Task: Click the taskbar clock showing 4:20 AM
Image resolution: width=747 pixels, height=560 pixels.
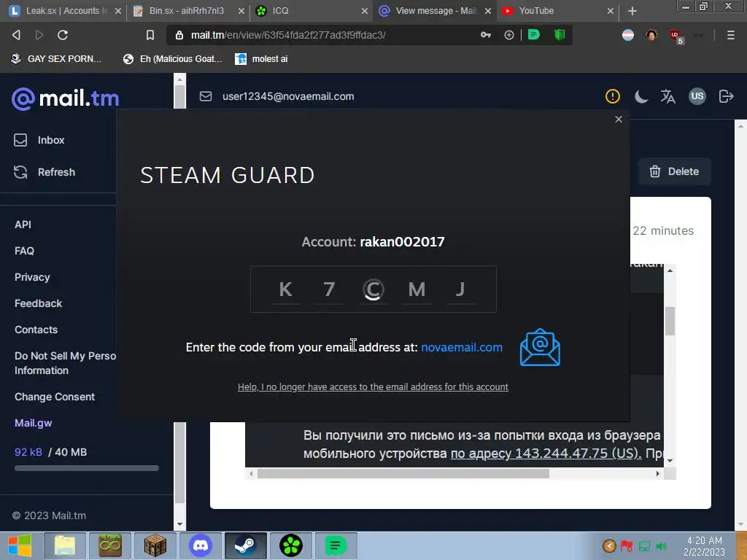Action: tap(704, 546)
